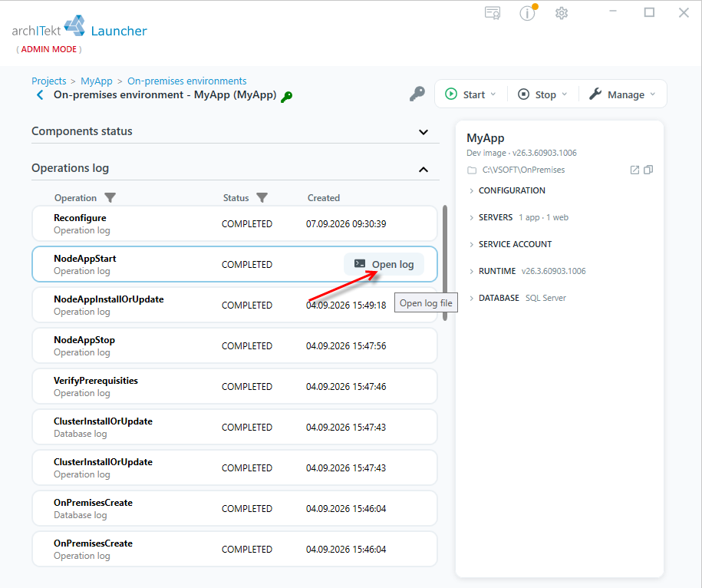Screen dimensions: 702x588
Task: Go back using the blue left chevron
Action: click(40, 95)
